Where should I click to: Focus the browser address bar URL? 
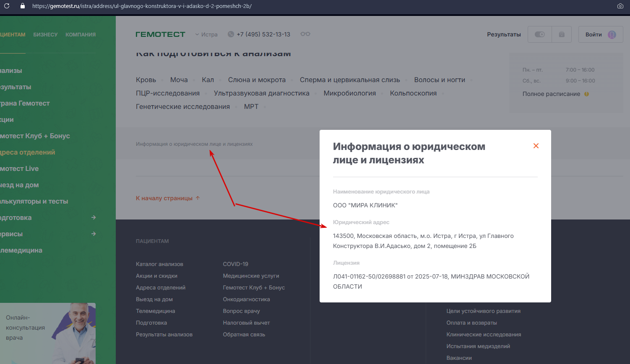[142, 6]
